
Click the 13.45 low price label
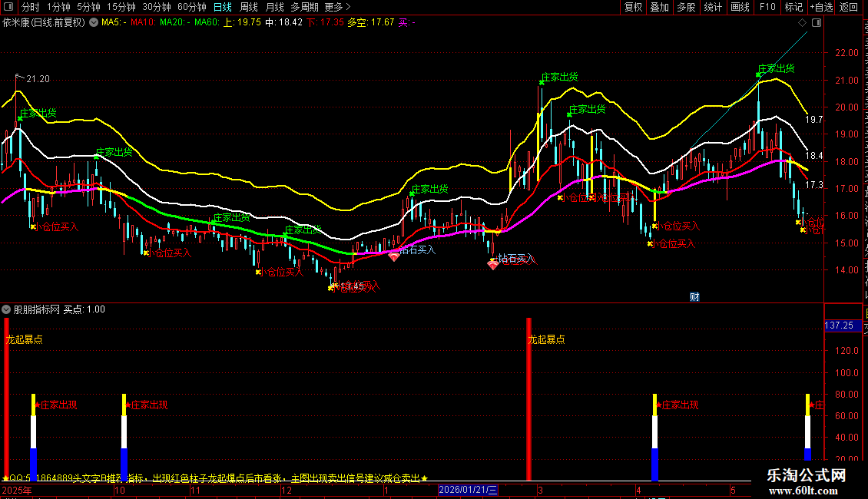[352, 286]
